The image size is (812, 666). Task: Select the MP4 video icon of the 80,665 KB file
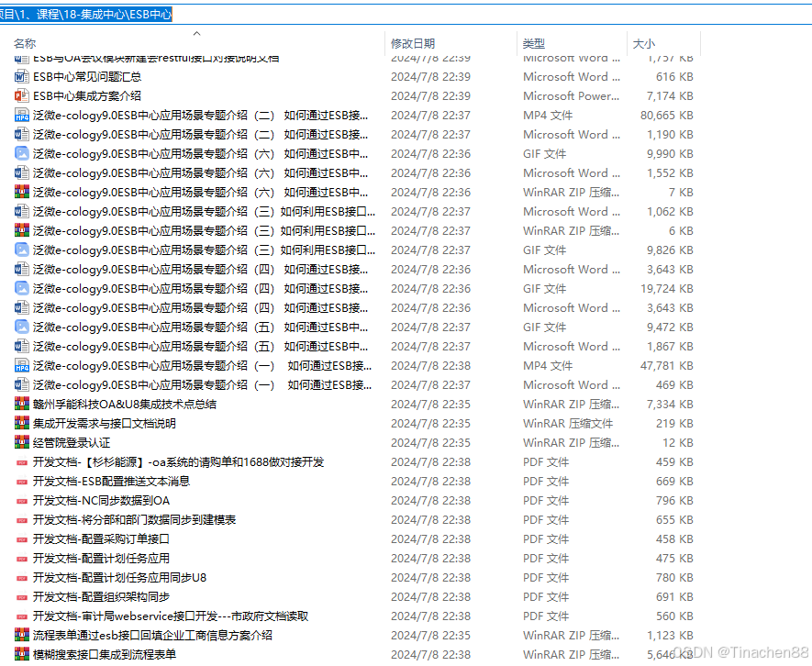22,116
